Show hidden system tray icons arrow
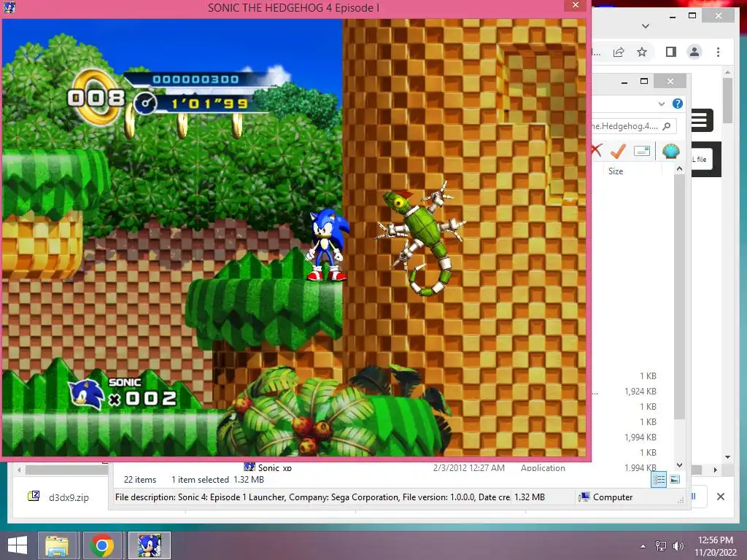This screenshot has height=560, width=747. 643,546
